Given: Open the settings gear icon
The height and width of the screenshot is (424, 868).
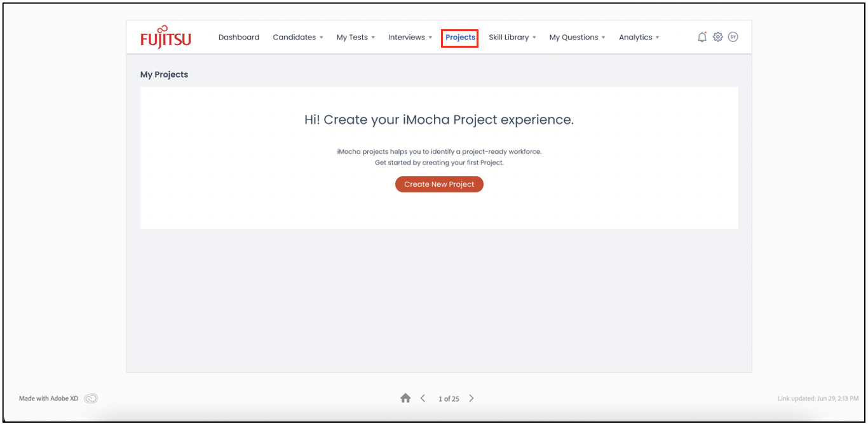Looking at the screenshot, I should tap(718, 37).
